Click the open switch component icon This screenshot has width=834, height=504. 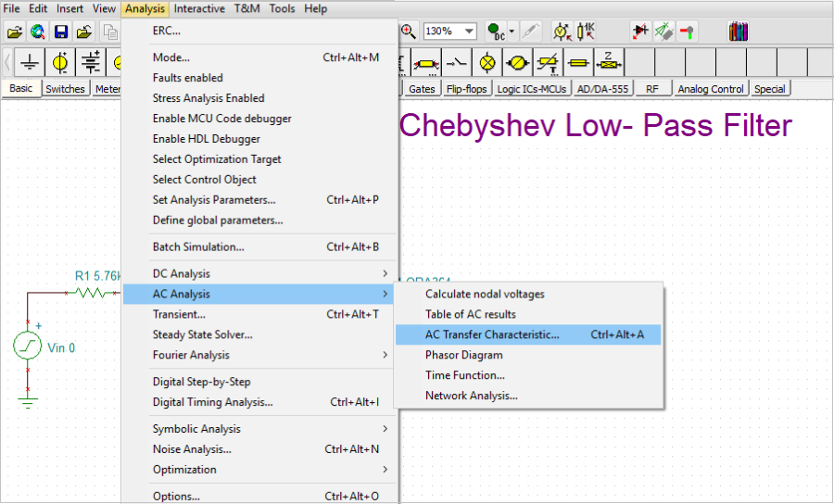pyautogui.click(x=457, y=63)
